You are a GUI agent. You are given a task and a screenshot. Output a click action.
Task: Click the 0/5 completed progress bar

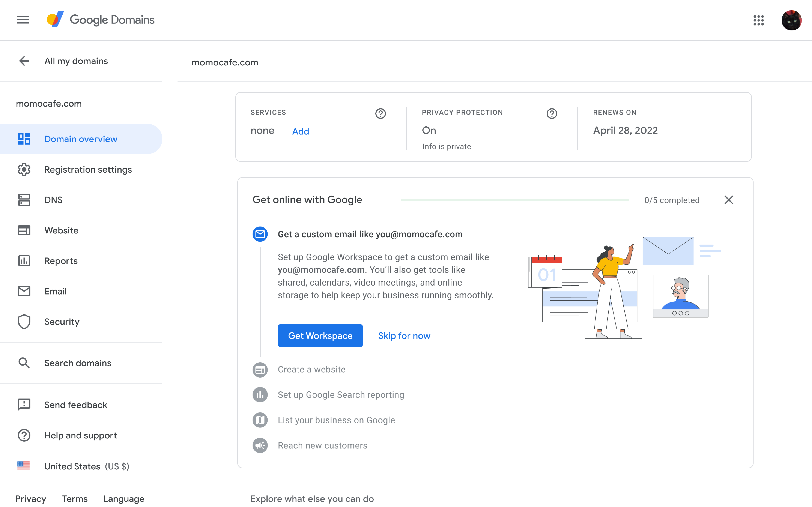coord(515,200)
